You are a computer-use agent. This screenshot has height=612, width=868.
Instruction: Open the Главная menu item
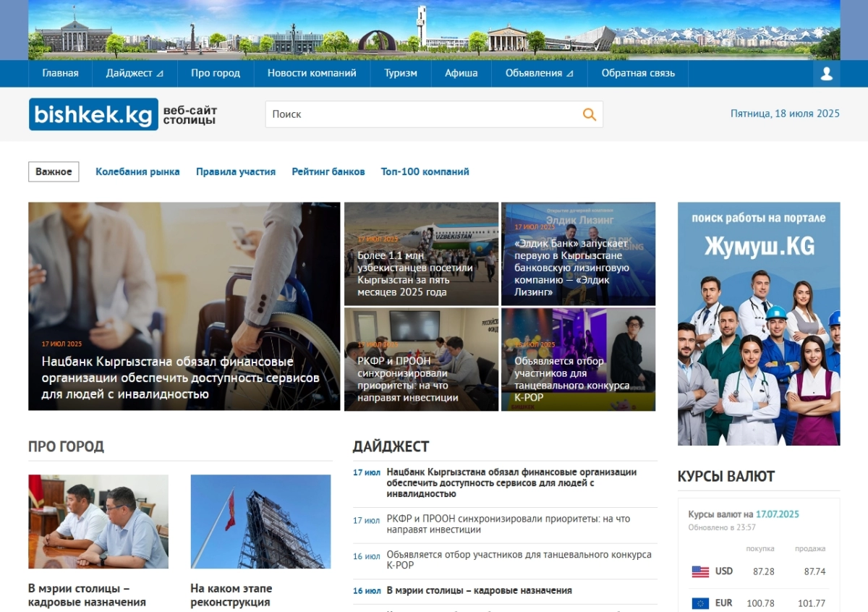point(60,73)
